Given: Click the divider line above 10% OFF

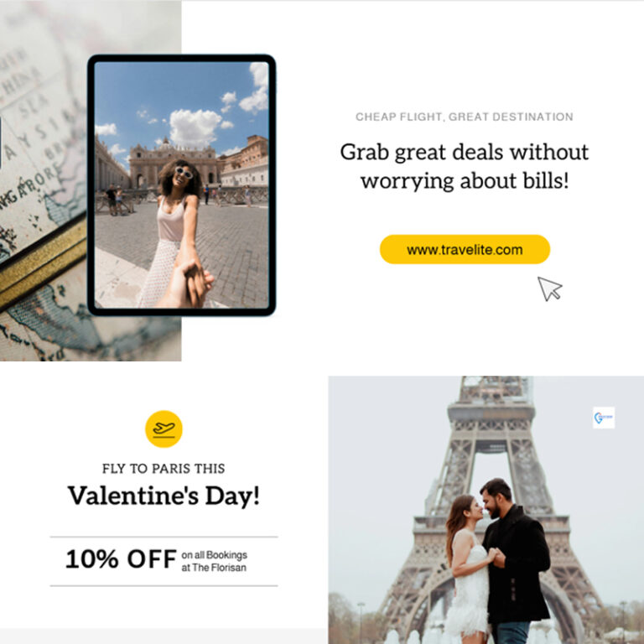Looking at the screenshot, I should 164,537.
